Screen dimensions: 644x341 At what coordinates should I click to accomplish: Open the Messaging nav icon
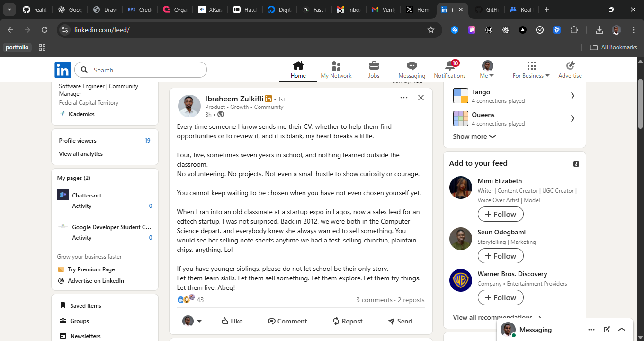411,66
